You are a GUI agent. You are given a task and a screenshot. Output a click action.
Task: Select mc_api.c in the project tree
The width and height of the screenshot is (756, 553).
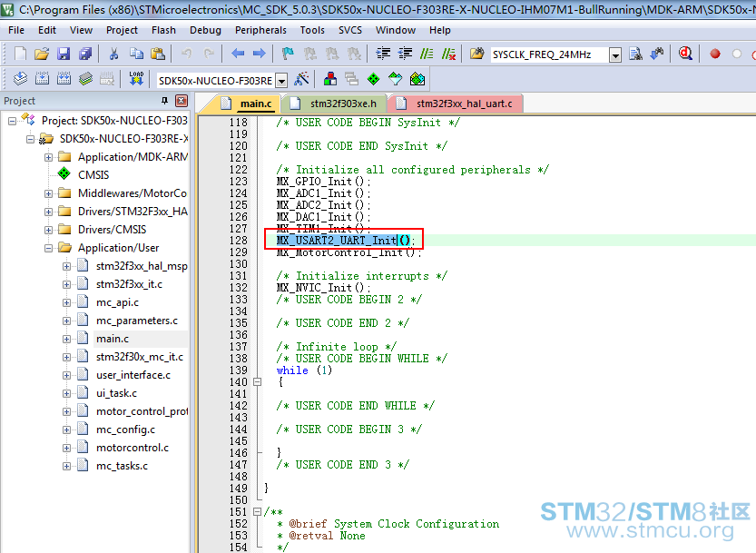[117, 302]
